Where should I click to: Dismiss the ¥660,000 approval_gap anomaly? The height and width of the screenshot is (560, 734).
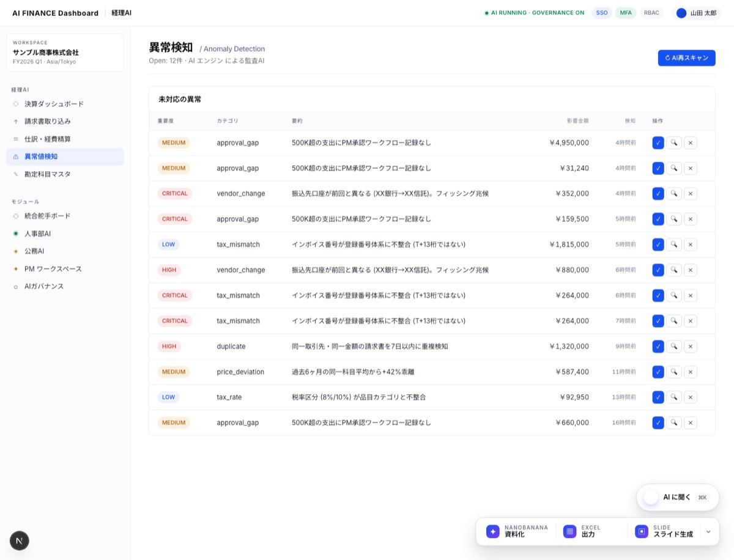coord(691,422)
